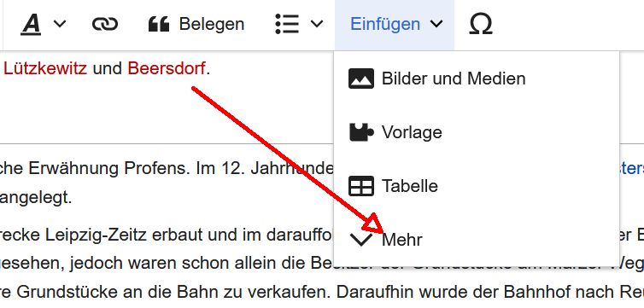Follow the red Beersdorf link
The height and width of the screenshot is (308, 644).
point(167,68)
